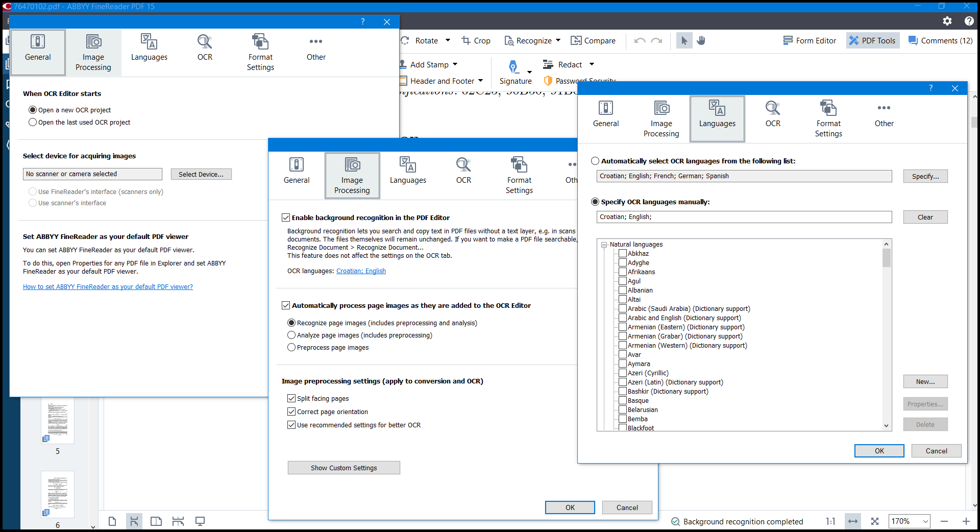Viewport: 980px width, 532px height.
Task: Click the manual OCR languages input field
Action: pos(744,217)
